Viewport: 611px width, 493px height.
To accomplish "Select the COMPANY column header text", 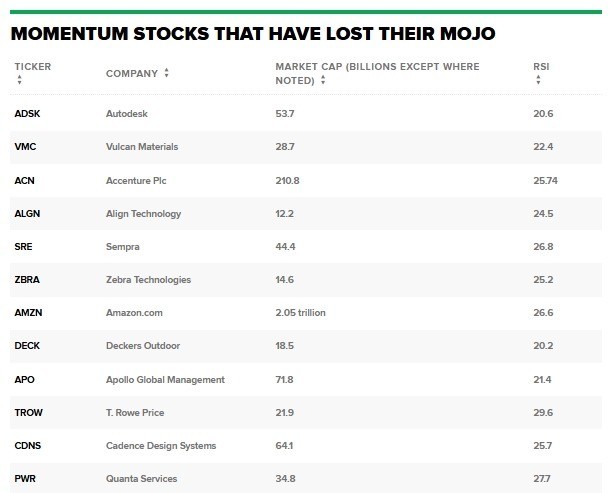I will point(132,74).
